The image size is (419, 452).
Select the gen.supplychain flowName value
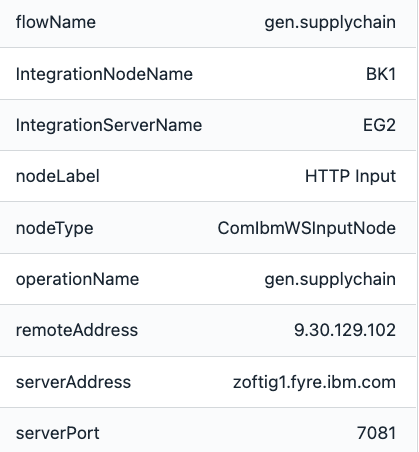point(330,23)
